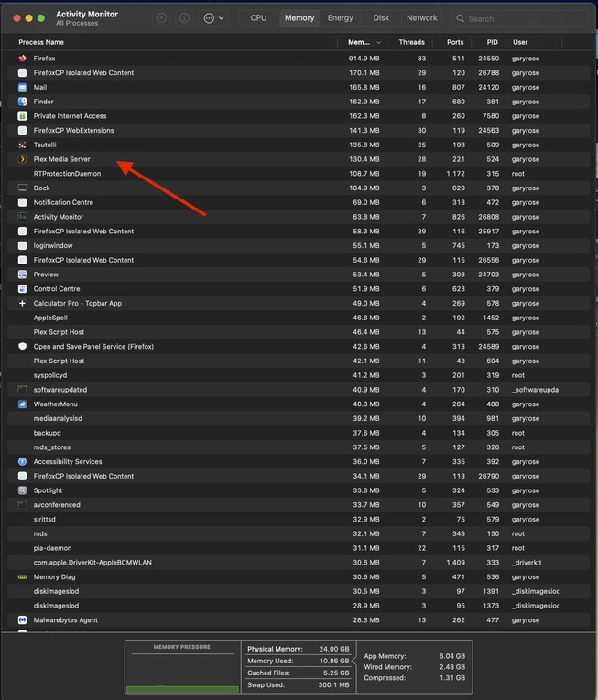Click the Compressed 1.31 GB value
The height and width of the screenshot is (700, 598).
(x=451, y=678)
